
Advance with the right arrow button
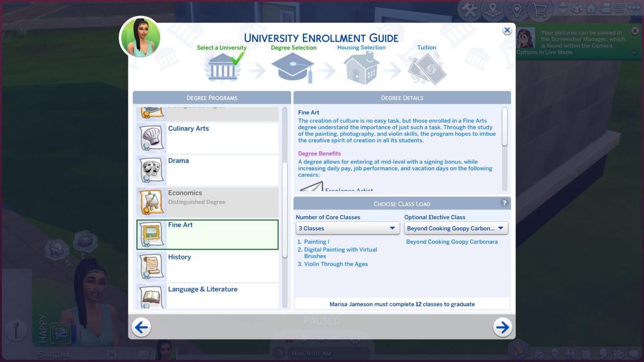click(503, 327)
